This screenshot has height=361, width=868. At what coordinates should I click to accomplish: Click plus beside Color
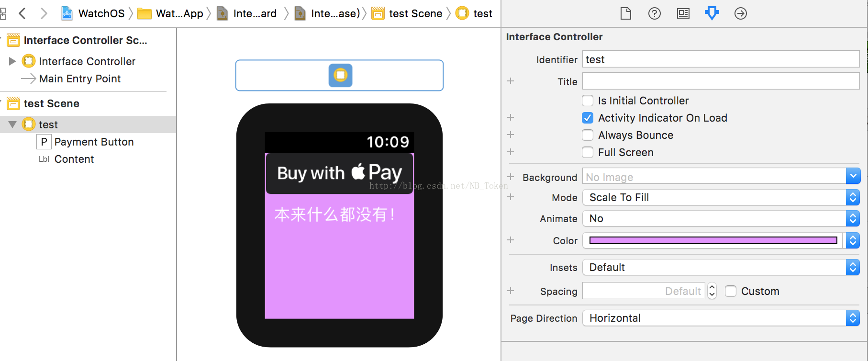pyautogui.click(x=511, y=240)
